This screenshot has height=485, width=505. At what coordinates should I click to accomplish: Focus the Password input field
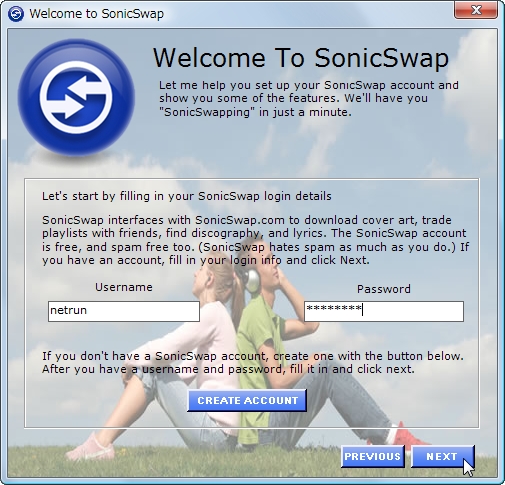[384, 311]
